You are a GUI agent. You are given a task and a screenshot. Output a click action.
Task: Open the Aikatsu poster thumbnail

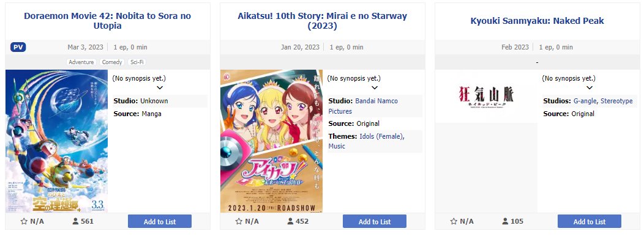pos(271,141)
